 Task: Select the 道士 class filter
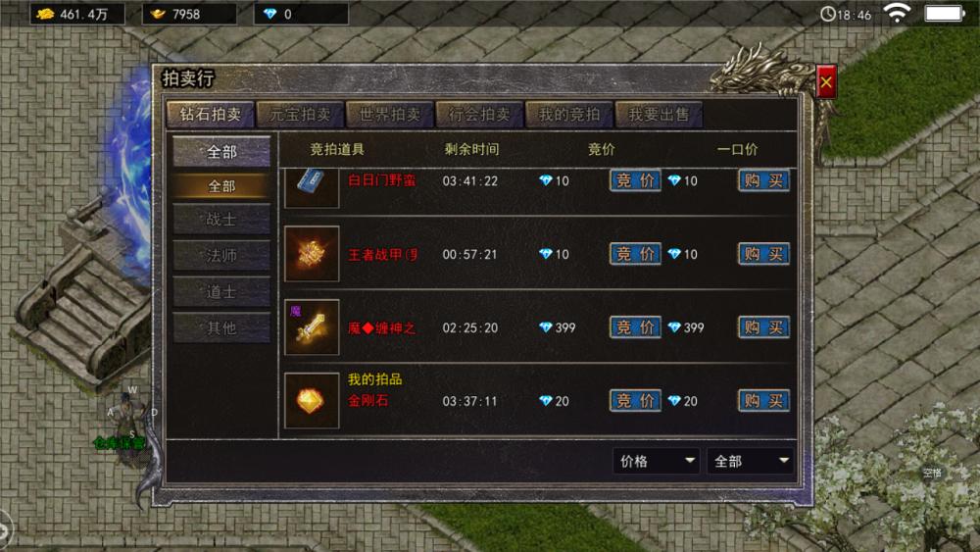point(221,291)
